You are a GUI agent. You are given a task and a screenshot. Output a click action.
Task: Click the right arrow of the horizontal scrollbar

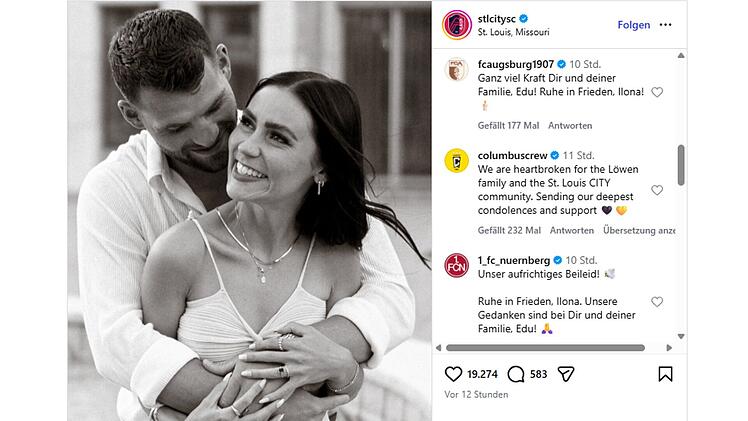click(x=669, y=348)
